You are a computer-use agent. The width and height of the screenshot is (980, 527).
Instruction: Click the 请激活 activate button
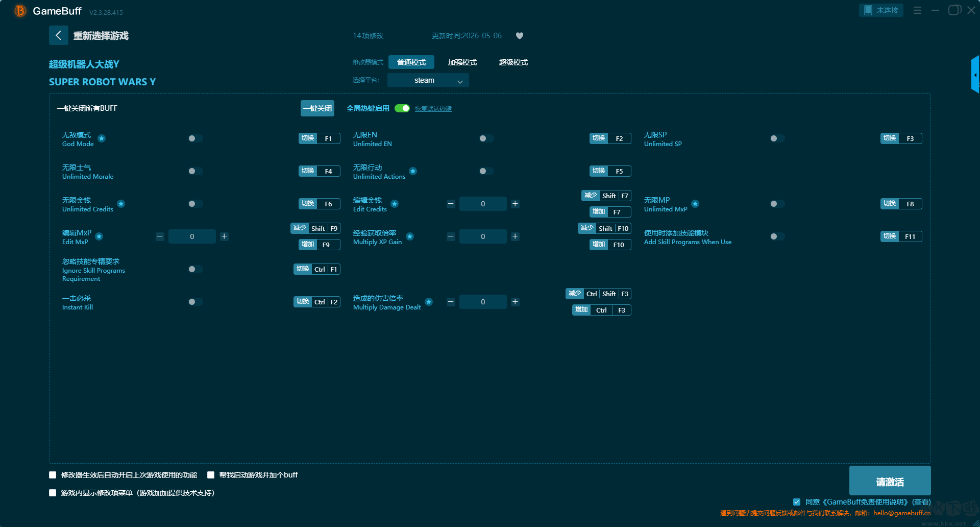pos(890,481)
